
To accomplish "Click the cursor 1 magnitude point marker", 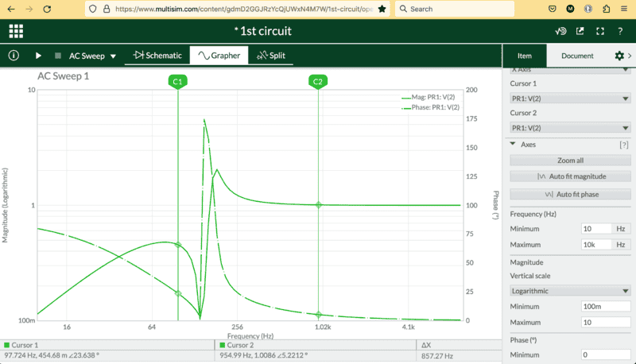I will coord(177,245).
